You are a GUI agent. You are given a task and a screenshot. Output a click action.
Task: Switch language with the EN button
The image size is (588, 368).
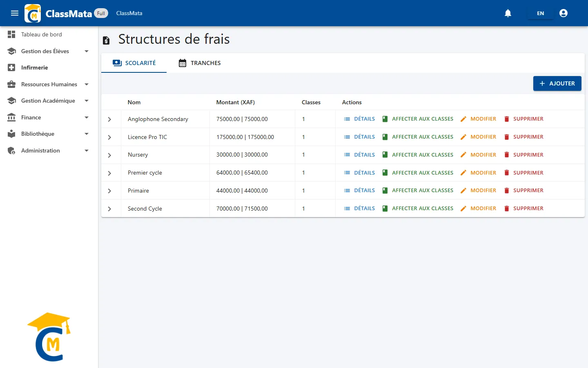pos(540,13)
